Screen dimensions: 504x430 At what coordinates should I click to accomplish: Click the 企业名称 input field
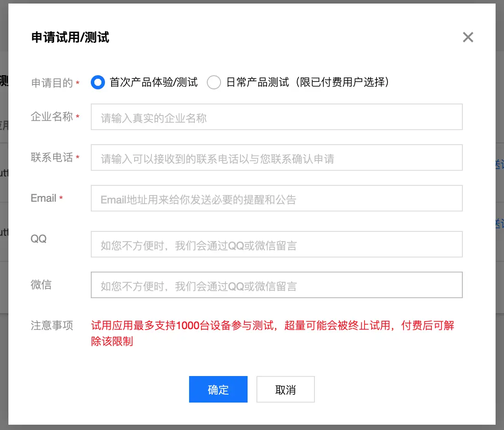point(276,116)
